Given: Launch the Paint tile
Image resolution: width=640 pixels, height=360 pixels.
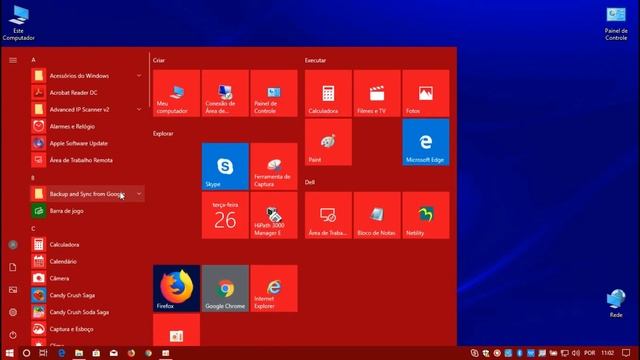Looking at the screenshot, I should (x=328, y=142).
